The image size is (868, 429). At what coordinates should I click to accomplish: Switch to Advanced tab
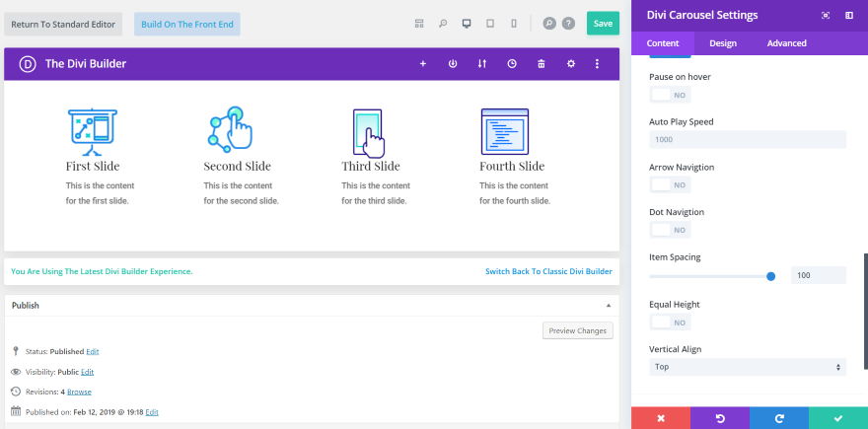point(787,43)
